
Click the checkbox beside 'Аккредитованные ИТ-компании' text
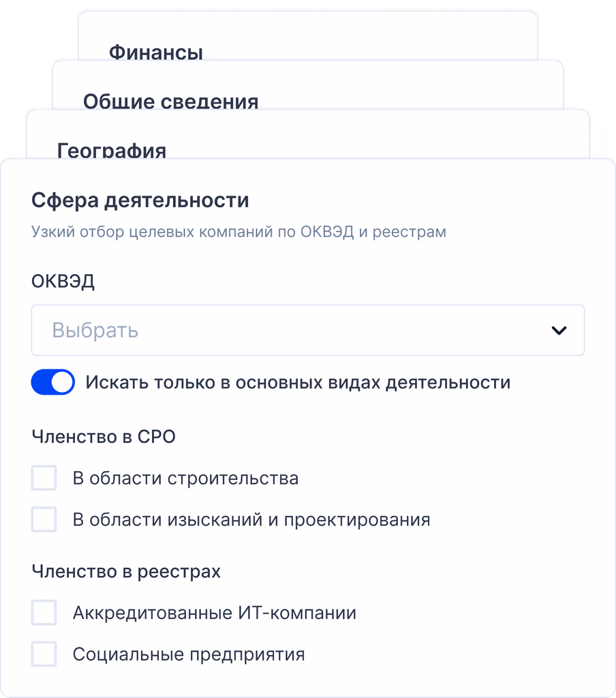[x=44, y=613]
